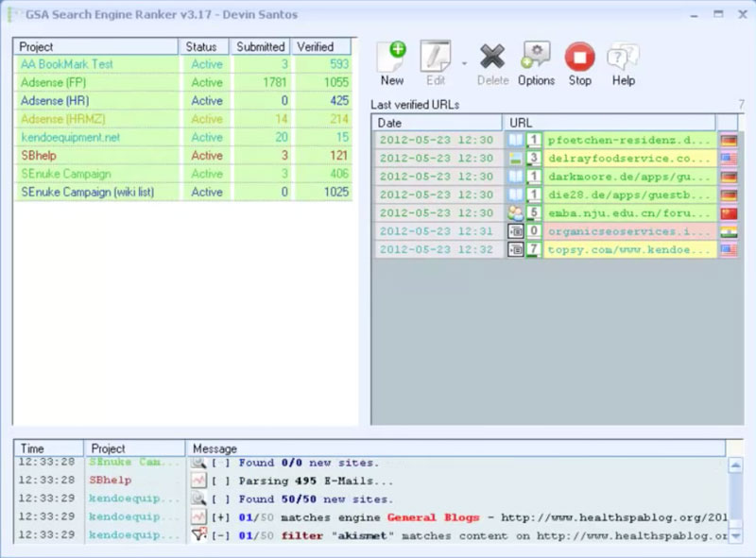The width and height of the screenshot is (756, 558).
Task: Click the date 2012-05-23 12:32 in verified URLs
Action: coord(437,250)
